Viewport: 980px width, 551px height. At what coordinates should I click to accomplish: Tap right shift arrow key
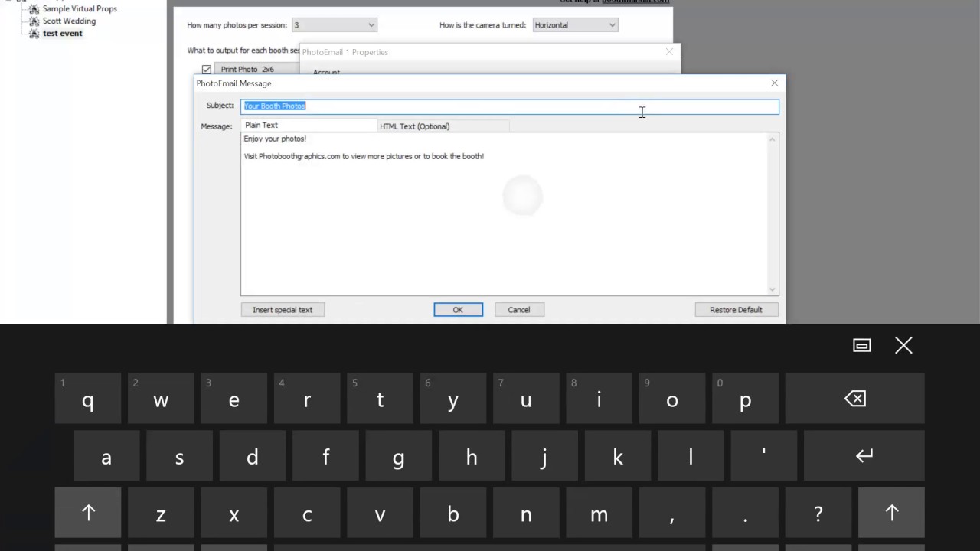892,514
